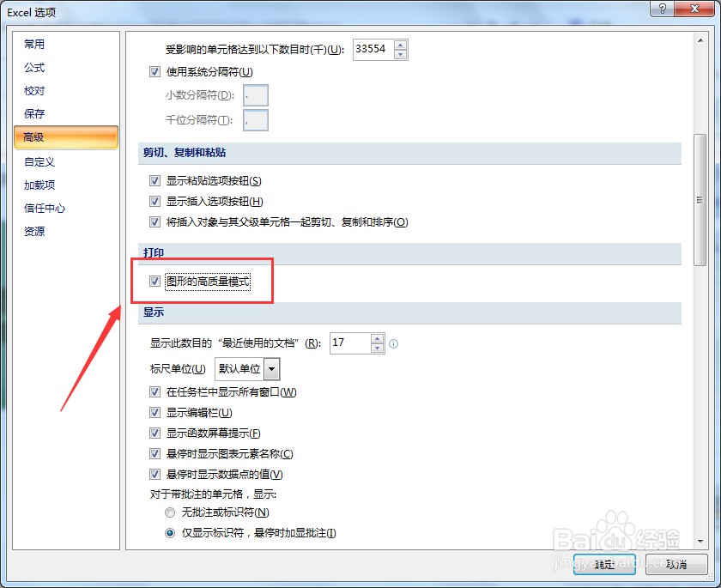Open the 信任中心 settings page
The image size is (721, 588).
(45, 209)
